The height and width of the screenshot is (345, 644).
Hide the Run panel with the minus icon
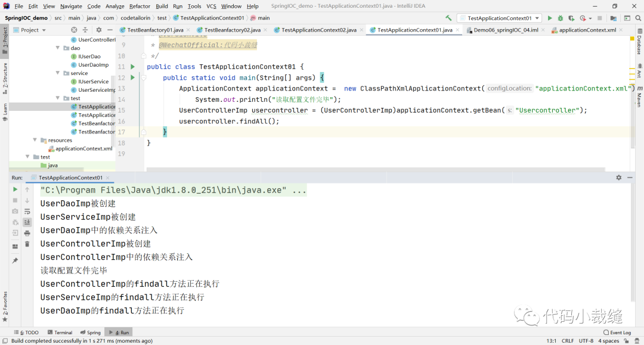click(630, 178)
